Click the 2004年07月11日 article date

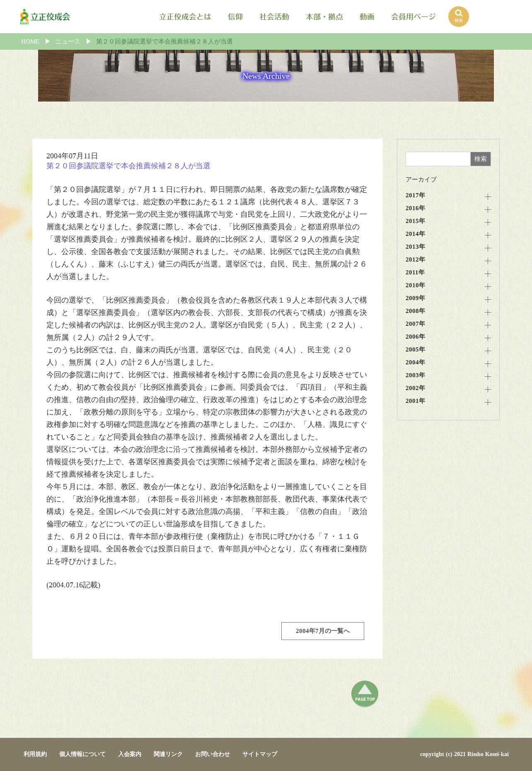[72, 156]
